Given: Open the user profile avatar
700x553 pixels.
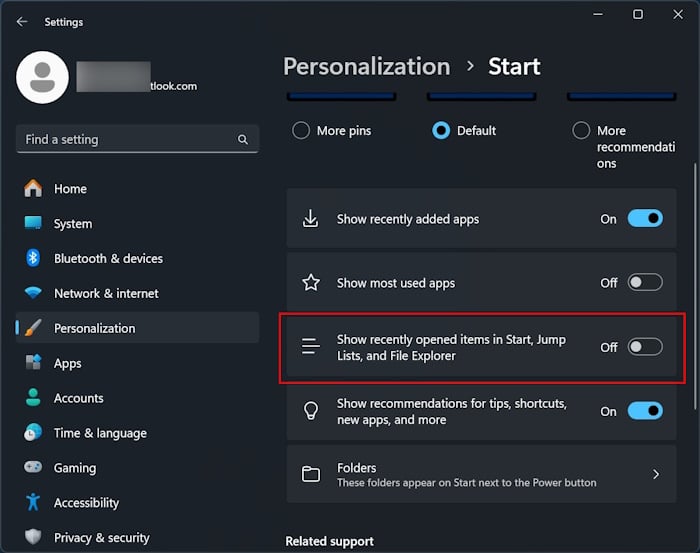Looking at the screenshot, I should coord(42,77).
